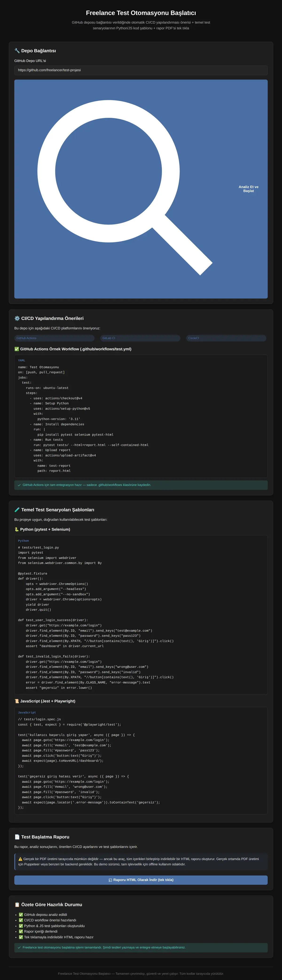282x980 pixels.
Task: Click the wrench icon beside Depo Bağlantısı
Action: [x=17, y=51]
